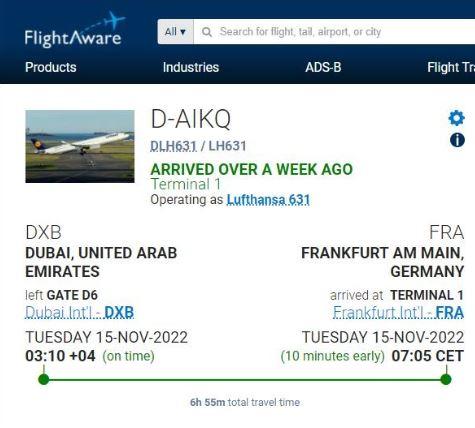The width and height of the screenshot is (475, 428).
Task: Follow the Lufthansa 631 link
Action: coord(268,200)
